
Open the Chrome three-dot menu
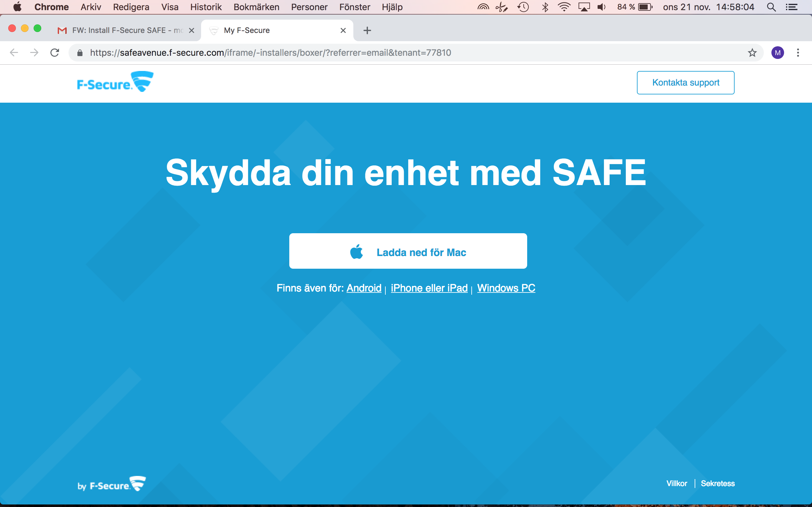pos(798,53)
